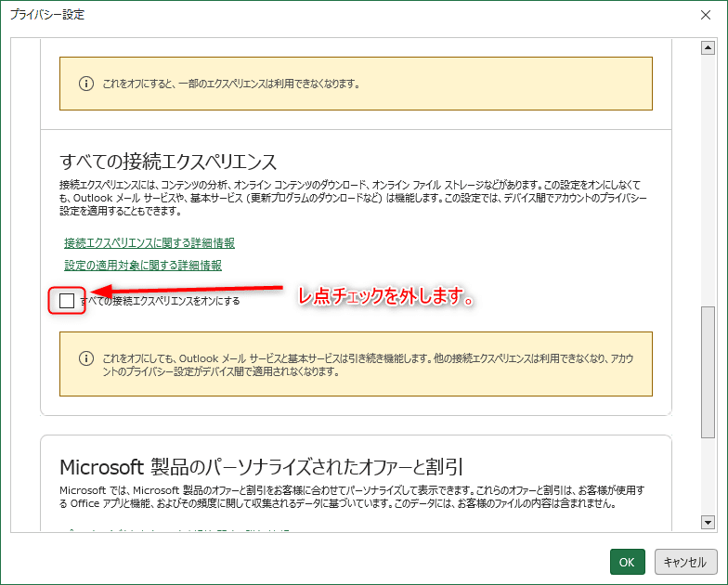Open 接続エクスペリエンスに関する詳細情報 link
Image resolution: width=728 pixels, height=585 pixels.
pyautogui.click(x=149, y=243)
